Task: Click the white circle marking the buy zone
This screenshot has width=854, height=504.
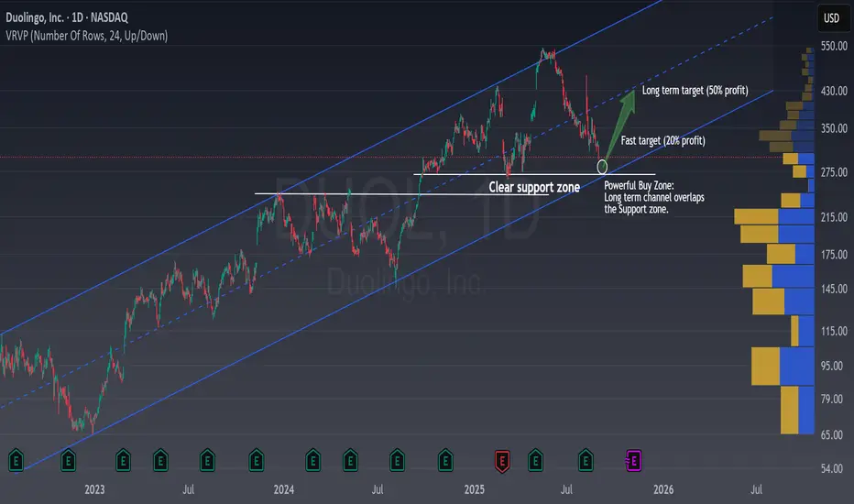Action: tap(602, 167)
